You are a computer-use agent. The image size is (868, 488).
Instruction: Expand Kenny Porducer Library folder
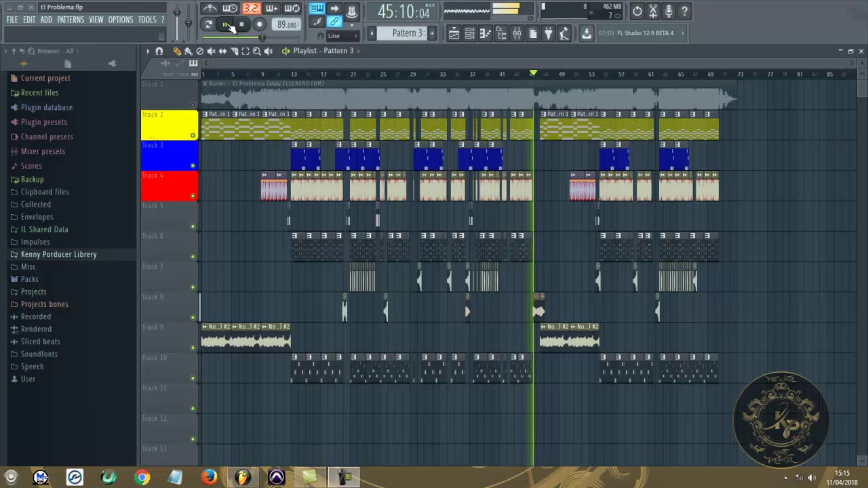(x=58, y=254)
